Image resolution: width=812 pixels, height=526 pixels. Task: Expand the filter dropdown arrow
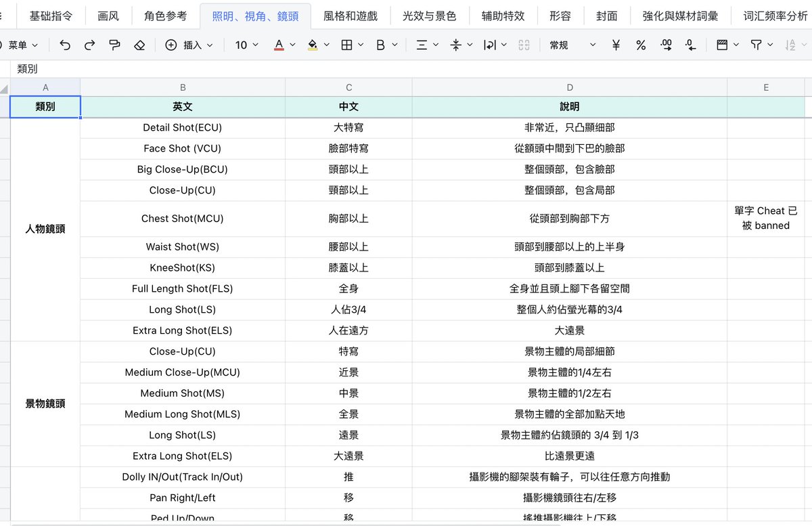770,45
